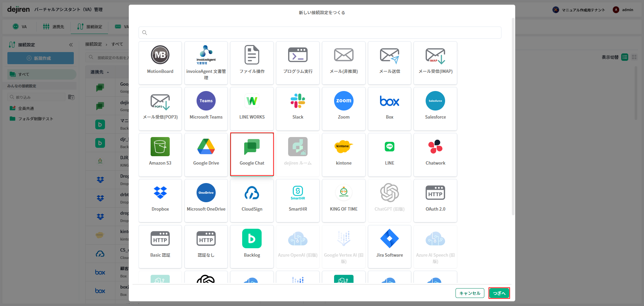This screenshot has width=644, height=306.
Task: Click the つぎへ (Next) button
Action: coord(499,293)
